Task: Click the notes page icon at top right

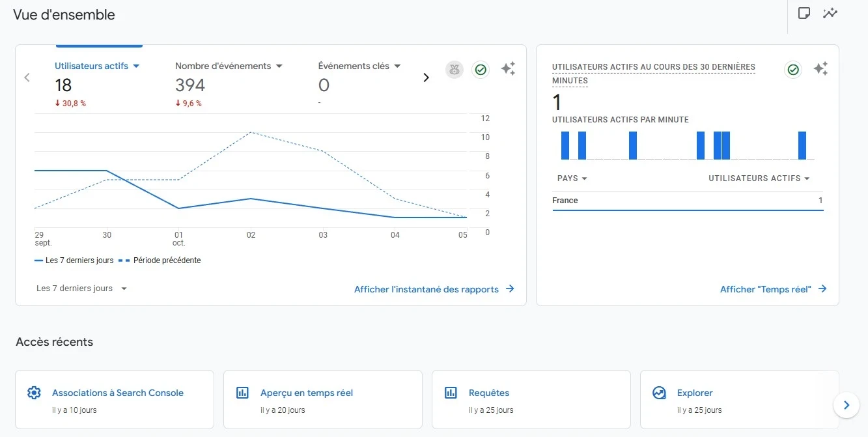Action: coord(804,12)
